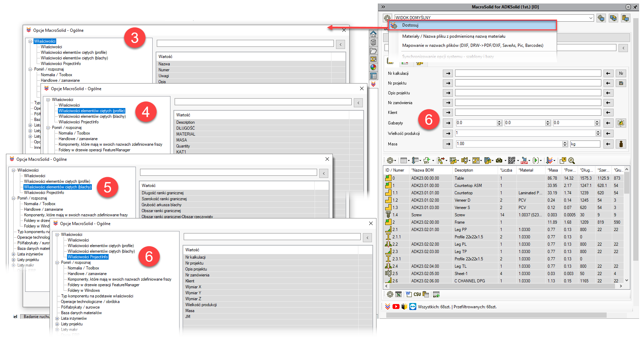644x339 pixels.
Task: Click right-arrow button for Nr kalkulacji
Action: tap(448, 73)
